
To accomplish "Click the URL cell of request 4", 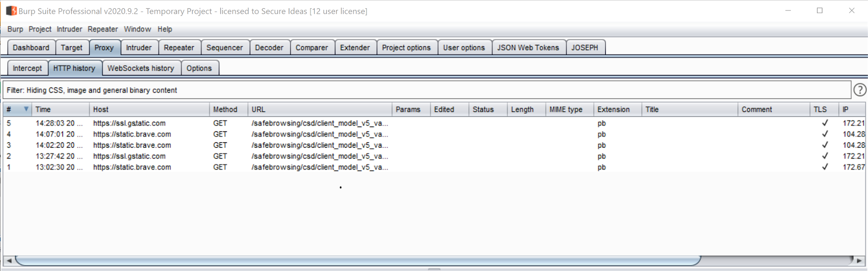I will coord(320,134).
